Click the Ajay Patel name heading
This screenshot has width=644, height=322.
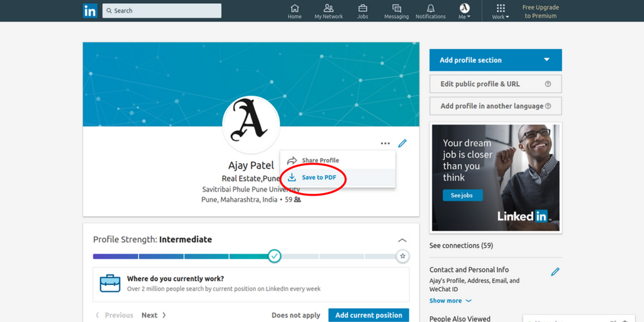click(x=251, y=165)
